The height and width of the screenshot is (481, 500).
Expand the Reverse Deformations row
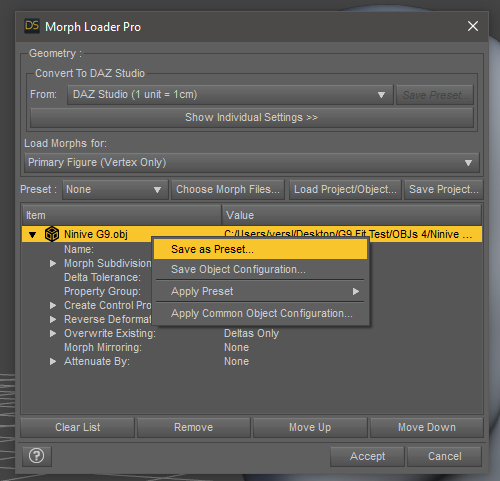[x=53, y=319]
